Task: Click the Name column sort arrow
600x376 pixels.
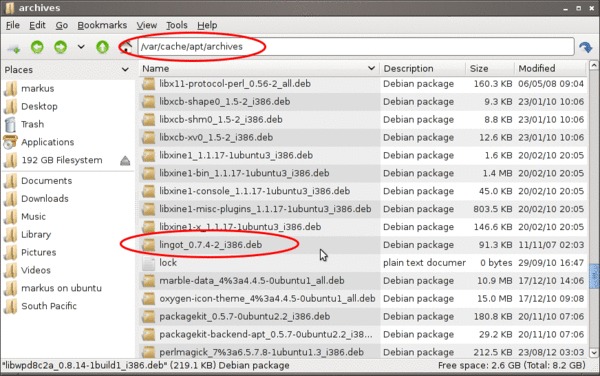Action: point(371,68)
